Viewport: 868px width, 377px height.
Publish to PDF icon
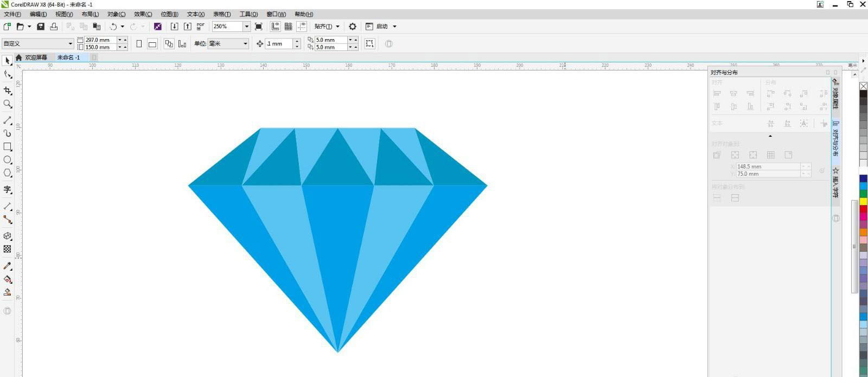point(200,26)
